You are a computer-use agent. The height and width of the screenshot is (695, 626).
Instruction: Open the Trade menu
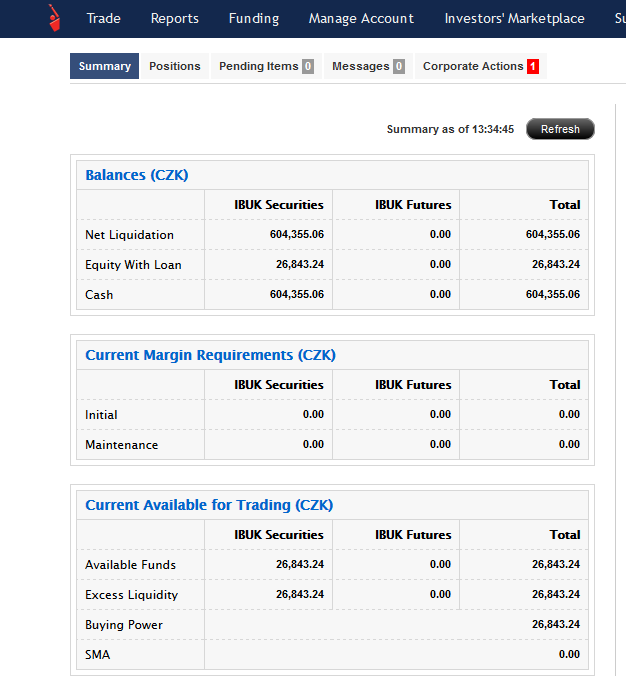pos(103,18)
